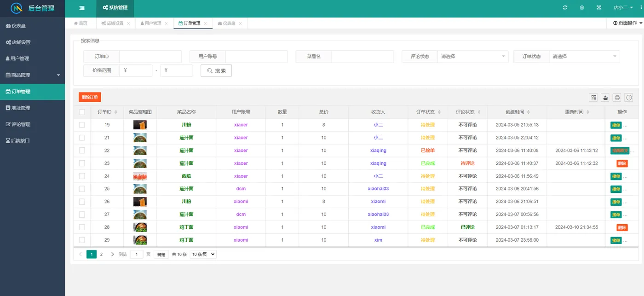Open the 10 条/页 page size dropdown
Image resolution: width=644 pixels, height=296 pixels.
click(x=203, y=254)
